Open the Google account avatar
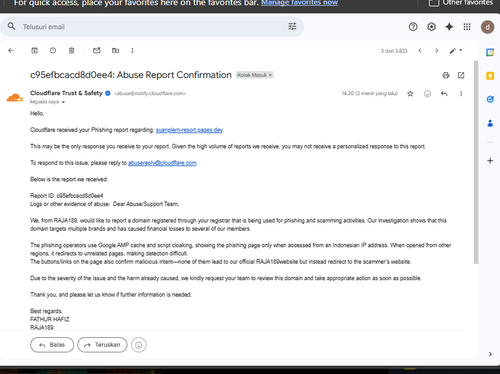Screen dimensions: 500x374 pyautogui.click(x=487, y=27)
